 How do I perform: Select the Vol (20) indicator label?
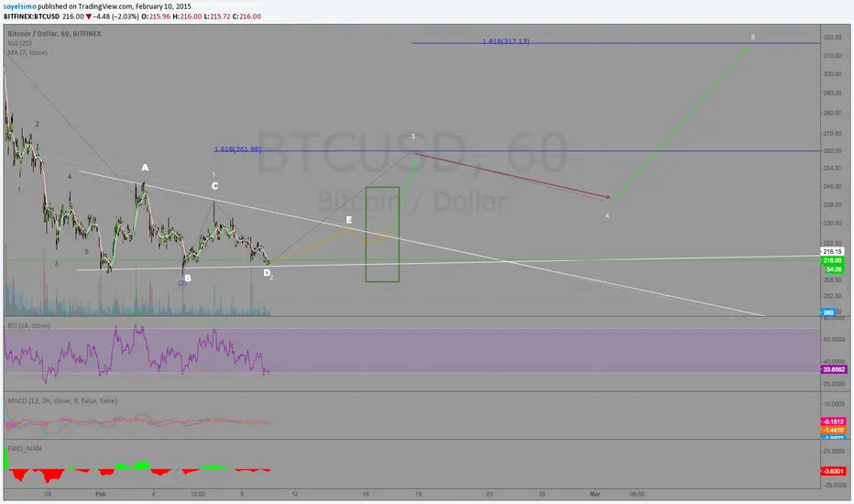[19, 43]
